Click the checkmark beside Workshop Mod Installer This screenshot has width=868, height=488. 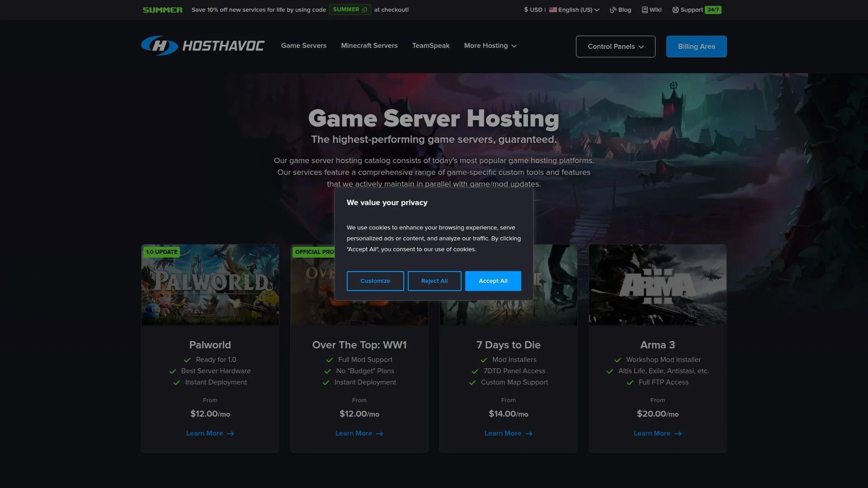[618, 360]
